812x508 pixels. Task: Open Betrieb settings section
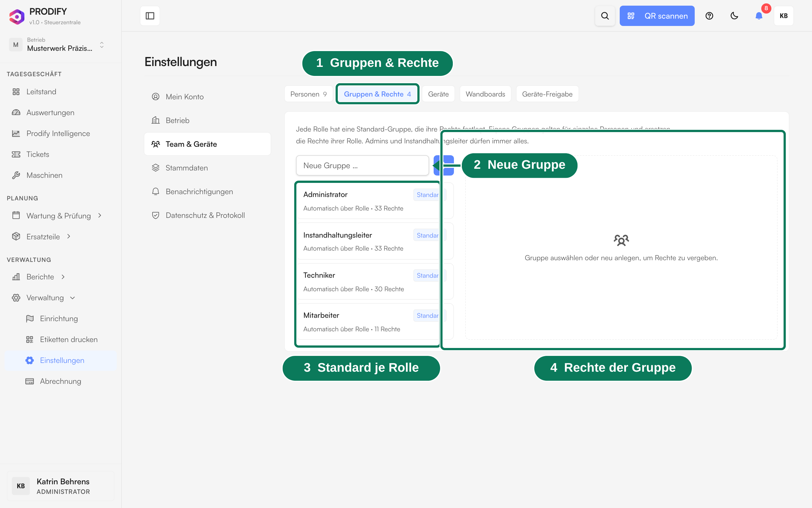click(207, 120)
